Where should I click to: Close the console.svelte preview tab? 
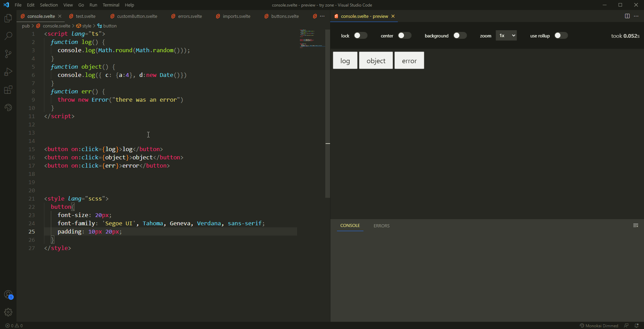pos(393,16)
